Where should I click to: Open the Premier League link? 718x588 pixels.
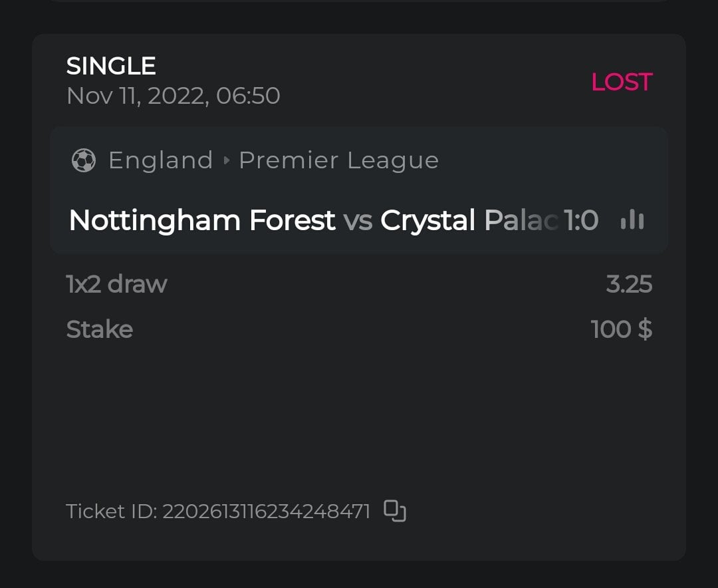pos(338,160)
